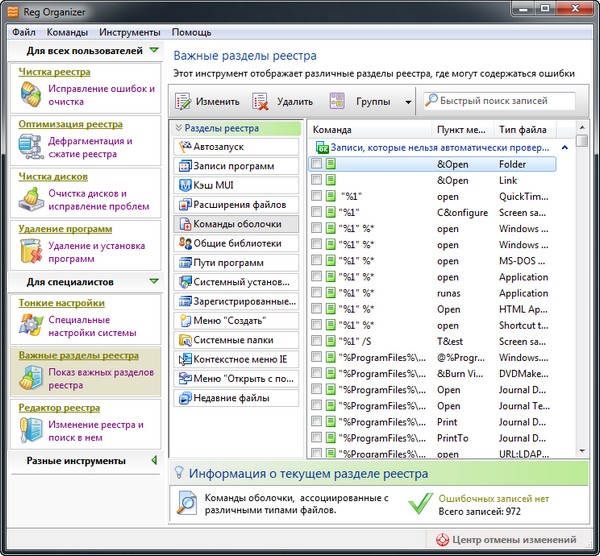Click the Чистка дисков icon in sidebar
This screenshot has width=600, height=556.
click(x=32, y=200)
